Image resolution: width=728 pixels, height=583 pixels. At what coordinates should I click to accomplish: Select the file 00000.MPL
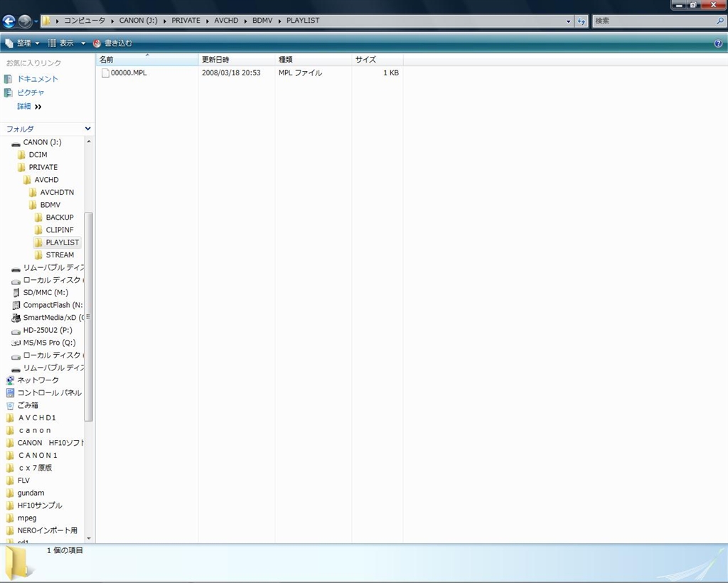129,73
